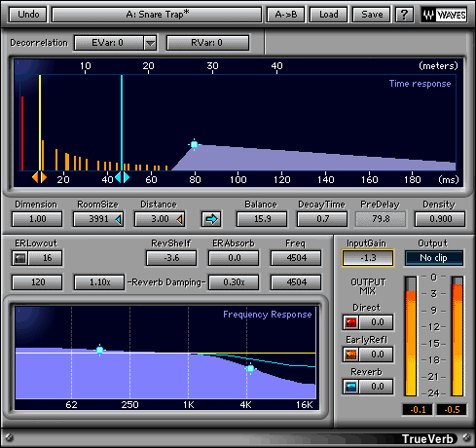The image size is (476, 448).
Task: Select low damping point on frequency response graph
Action: (x=100, y=350)
